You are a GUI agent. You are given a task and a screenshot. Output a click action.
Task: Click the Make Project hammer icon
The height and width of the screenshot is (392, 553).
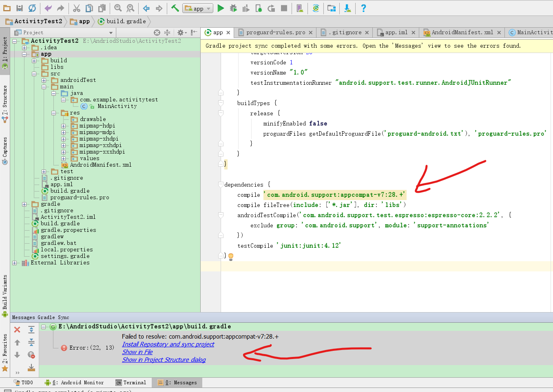(175, 8)
